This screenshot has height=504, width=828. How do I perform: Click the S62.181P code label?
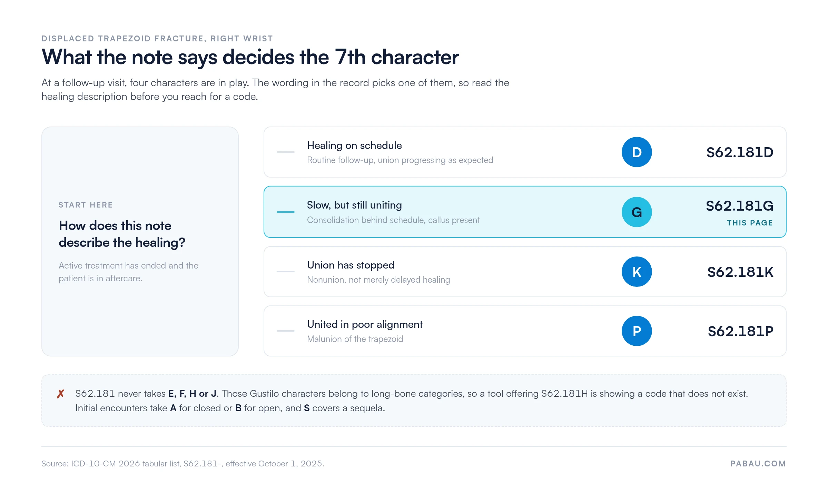pyautogui.click(x=740, y=331)
